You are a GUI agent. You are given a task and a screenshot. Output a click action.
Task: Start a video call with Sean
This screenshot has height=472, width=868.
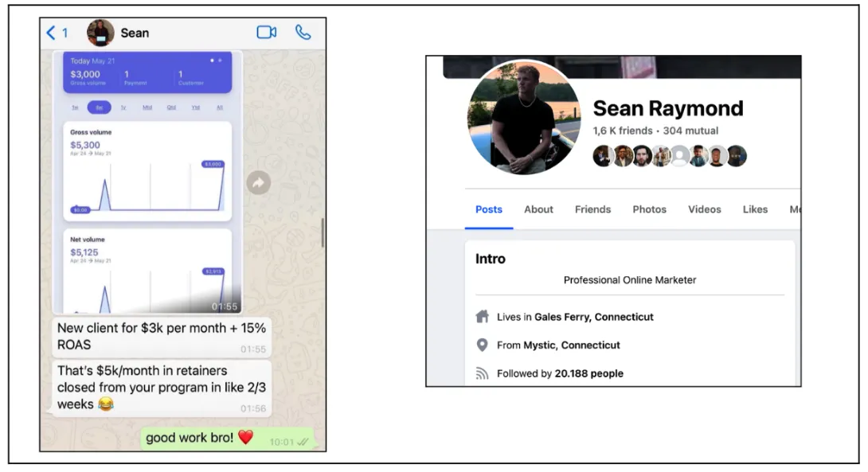[x=266, y=32]
